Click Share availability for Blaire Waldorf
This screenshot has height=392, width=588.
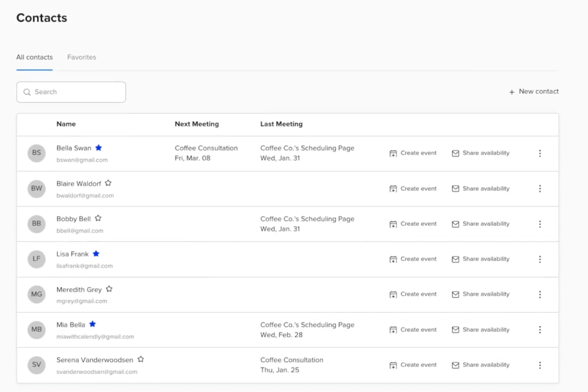pos(481,188)
